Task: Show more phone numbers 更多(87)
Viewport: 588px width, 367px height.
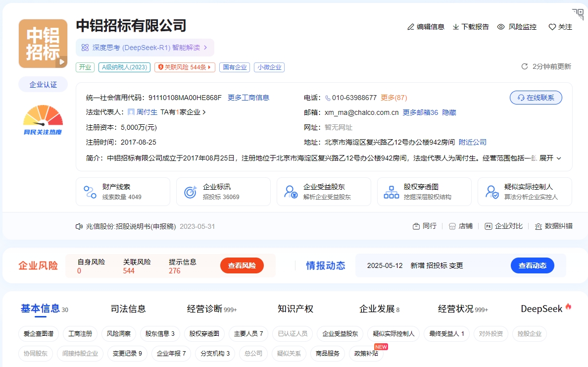Action: coord(394,98)
